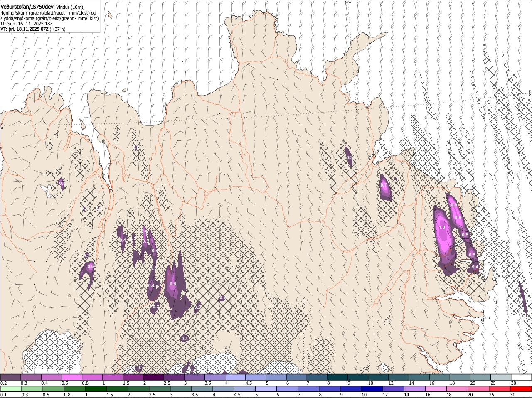This screenshot has height=398, width=532.
Task: Click the Veðurstofan/IS750dev map title
Action: pos(27,7)
